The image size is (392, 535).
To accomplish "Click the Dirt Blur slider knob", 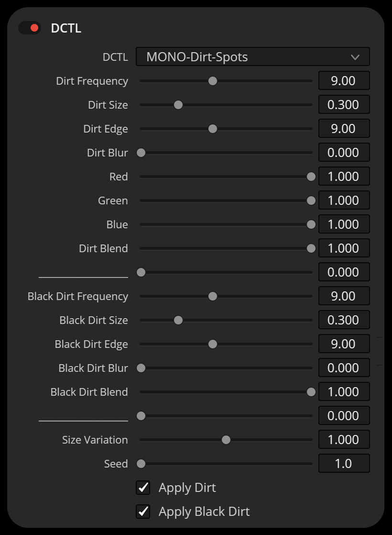I will [141, 153].
